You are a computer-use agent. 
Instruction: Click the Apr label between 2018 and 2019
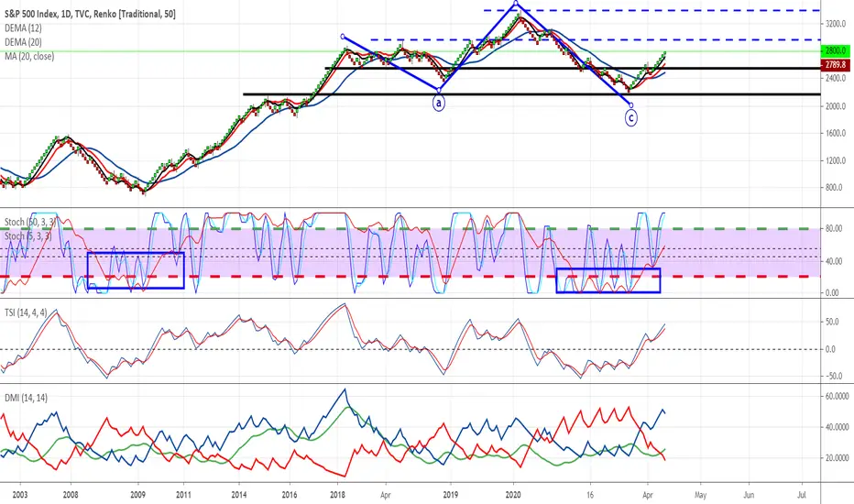click(x=386, y=495)
